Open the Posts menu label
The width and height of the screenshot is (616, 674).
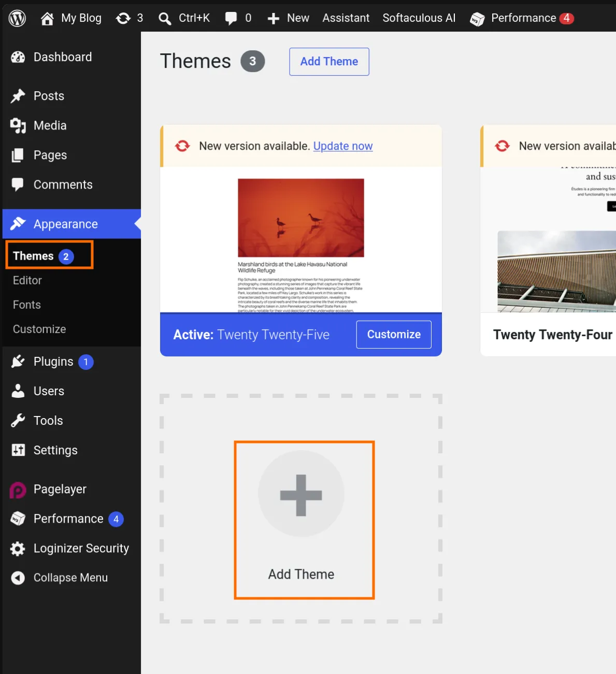pyautogui.click(x=49, y=96)
